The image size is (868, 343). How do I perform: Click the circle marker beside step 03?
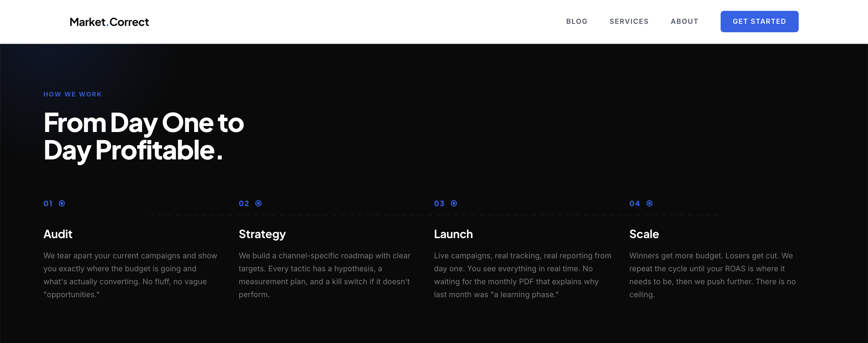tap(454, 203)
